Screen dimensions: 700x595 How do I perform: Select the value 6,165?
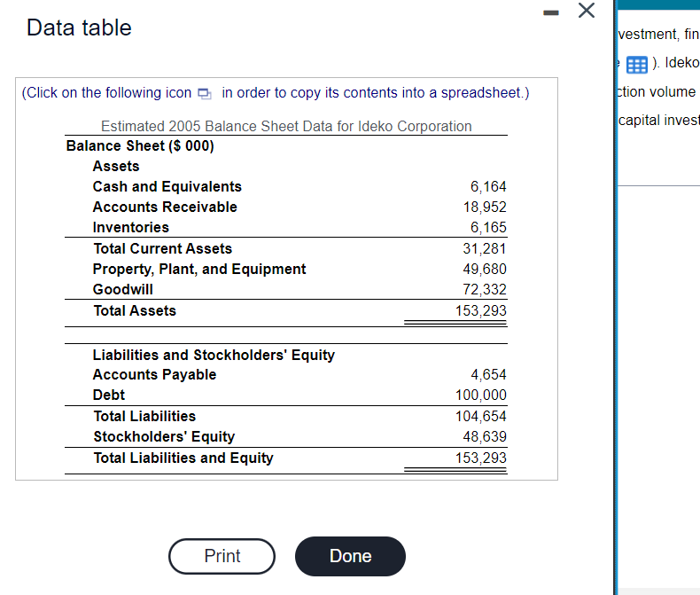[x=488, y=228]
